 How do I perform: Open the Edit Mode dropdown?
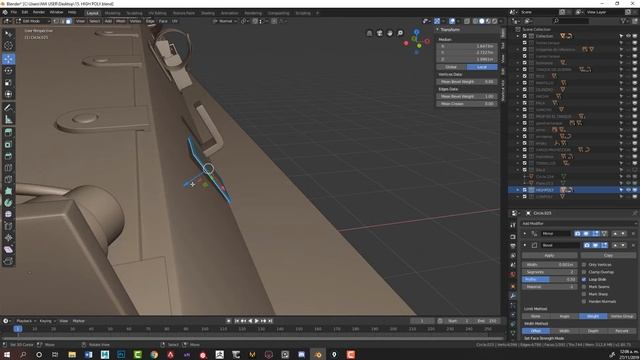pos(33,21)
